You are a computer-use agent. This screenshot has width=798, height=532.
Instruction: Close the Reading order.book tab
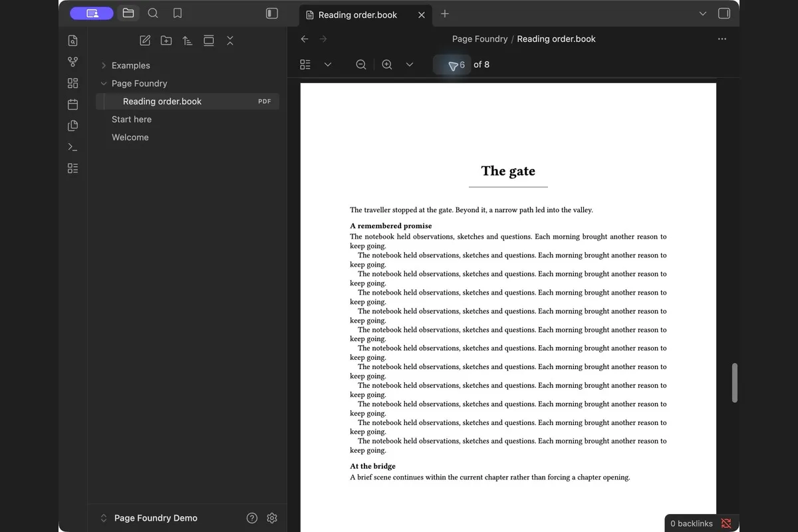[x=422, y=15]
